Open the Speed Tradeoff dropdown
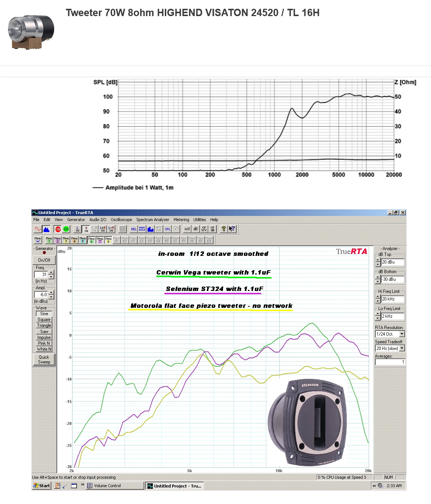Screen dimensions: 431x504 (402, 348)
